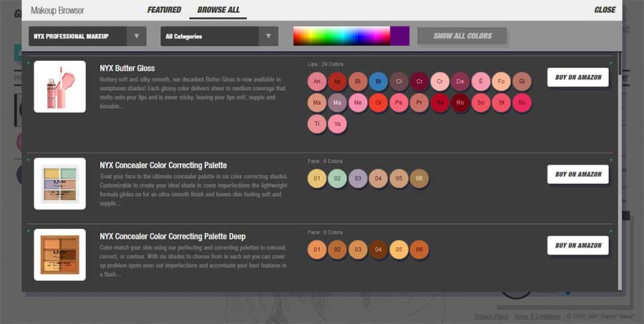The image size is (644, 324).
Task: Click the selected purple color preview box
Action: point(399,36)
